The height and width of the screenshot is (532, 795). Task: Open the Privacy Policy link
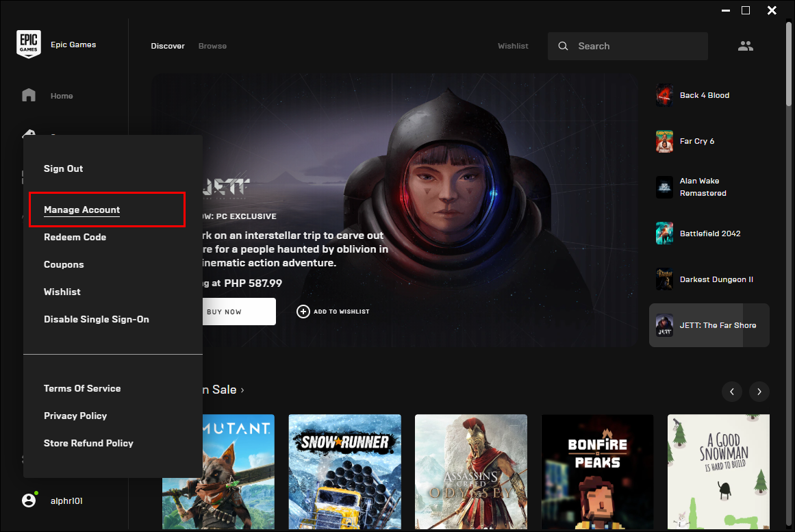[x=75, y=416]
